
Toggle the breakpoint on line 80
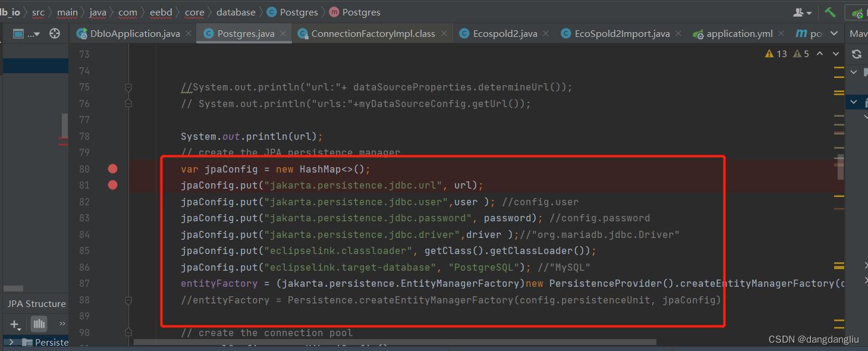pyautogui.click(x=112, y=169)
